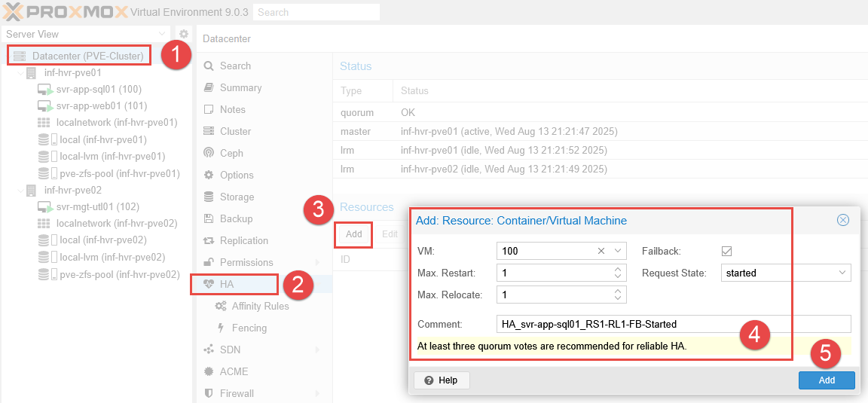Open pve-zfs-pool storage on inf-hvr-pve01
868x403 pixels.
point(119,173)
